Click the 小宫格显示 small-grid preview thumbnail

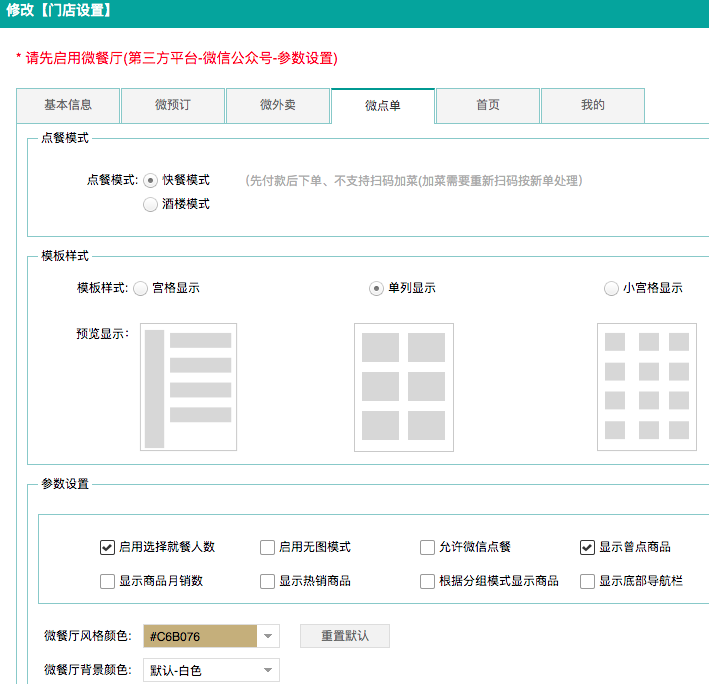[x=646, y=387]
